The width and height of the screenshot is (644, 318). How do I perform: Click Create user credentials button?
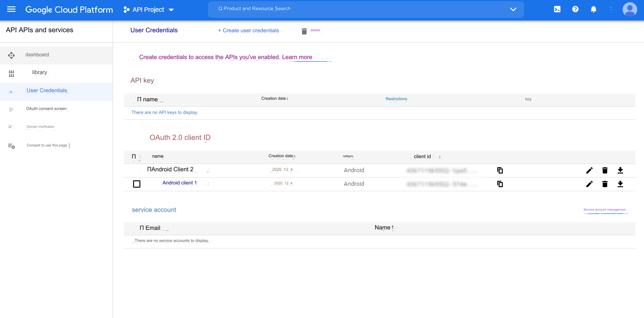(248, 30)
